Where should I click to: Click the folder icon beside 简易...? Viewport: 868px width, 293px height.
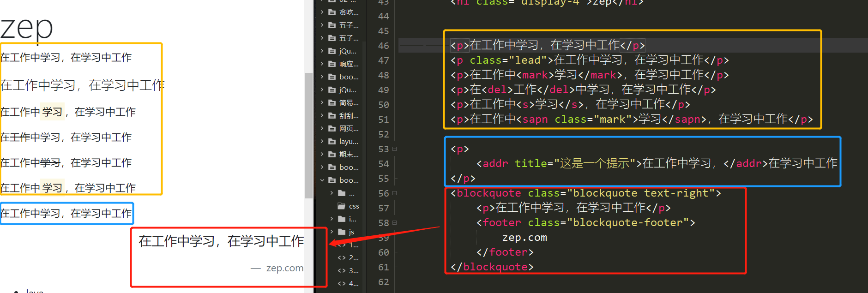[x=332, y=103]
